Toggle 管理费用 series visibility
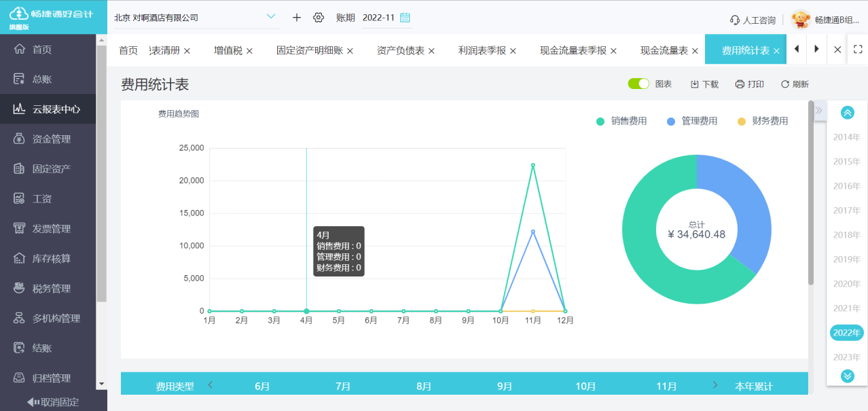868x411 pixels. coord(698,121)
